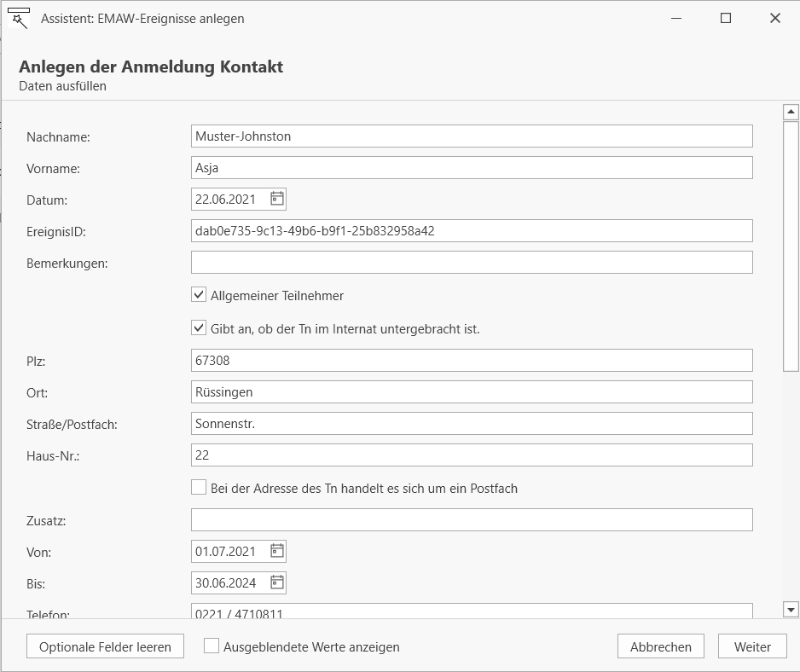Click the scrollbar up arrow
This screenshot has width=800, height=672.
(x=791, y=112)
